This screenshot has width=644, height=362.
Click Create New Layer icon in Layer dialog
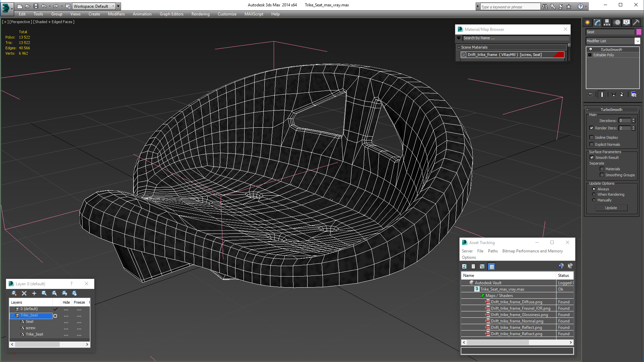(x=14, y=293)
